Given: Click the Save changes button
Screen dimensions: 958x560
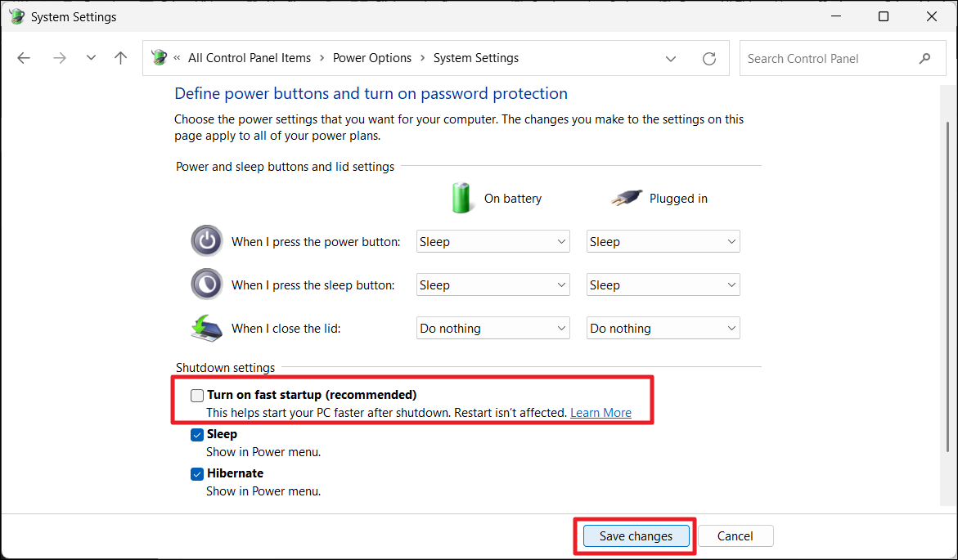Looking at the screenshot, I should pos(636,536).
